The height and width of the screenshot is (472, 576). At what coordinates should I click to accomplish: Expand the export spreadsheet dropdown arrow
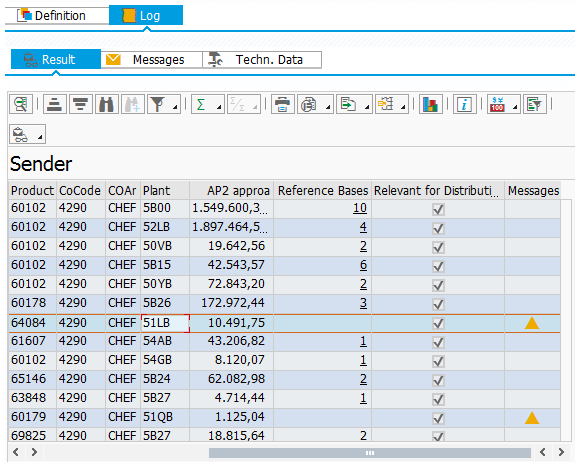[367, 107]
